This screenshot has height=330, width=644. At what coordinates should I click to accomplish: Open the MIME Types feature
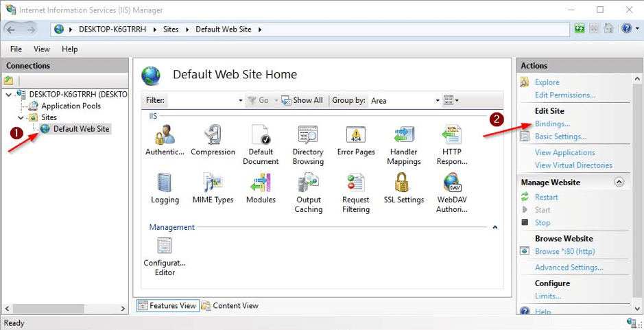(x=213, y=189)
